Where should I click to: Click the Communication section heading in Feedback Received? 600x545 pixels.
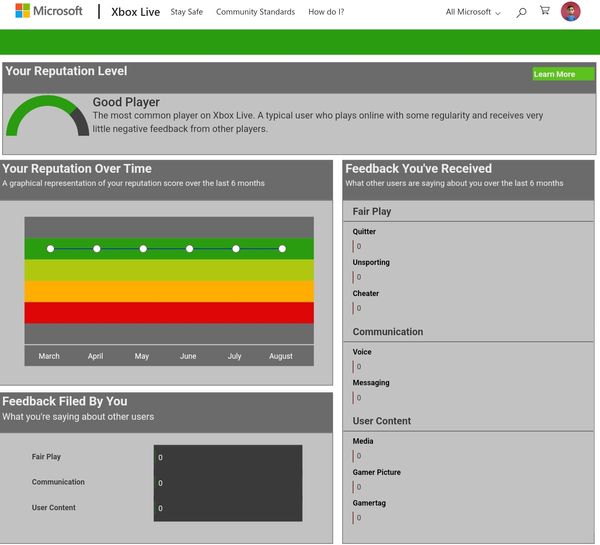(388, 331)
